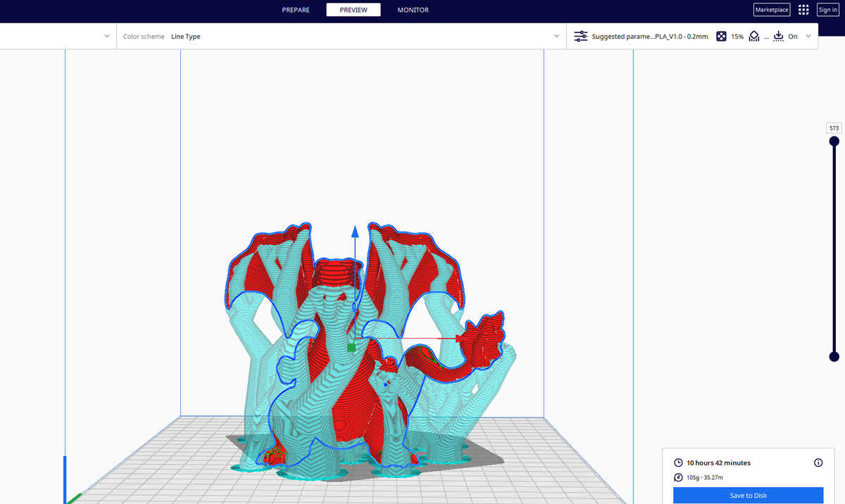Open the Color scheme dropdown showing Line Type
This screenshot has width=845, height=504.
point(352,36)
